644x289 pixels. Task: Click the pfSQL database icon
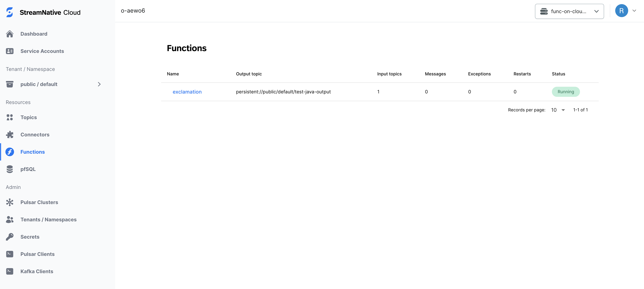(x=10, y=169)
